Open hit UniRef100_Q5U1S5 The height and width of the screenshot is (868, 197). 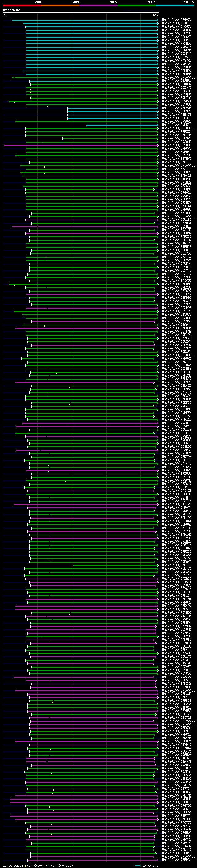(177, 220)
